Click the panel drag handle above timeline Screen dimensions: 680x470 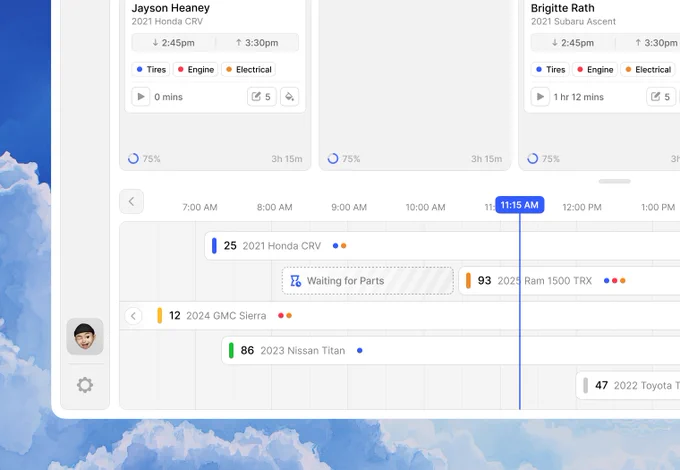tap(615, 181)
